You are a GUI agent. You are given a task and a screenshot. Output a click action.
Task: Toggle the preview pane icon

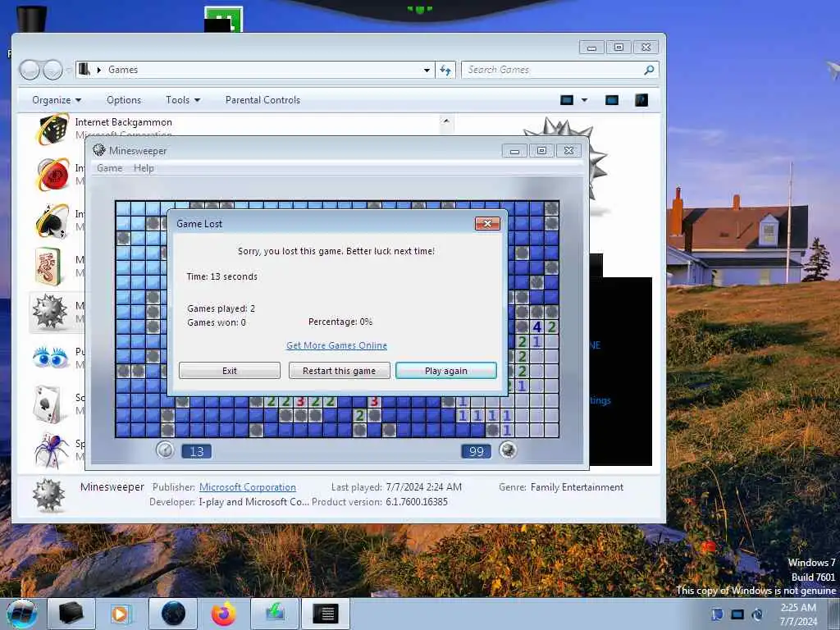point(612,100)
